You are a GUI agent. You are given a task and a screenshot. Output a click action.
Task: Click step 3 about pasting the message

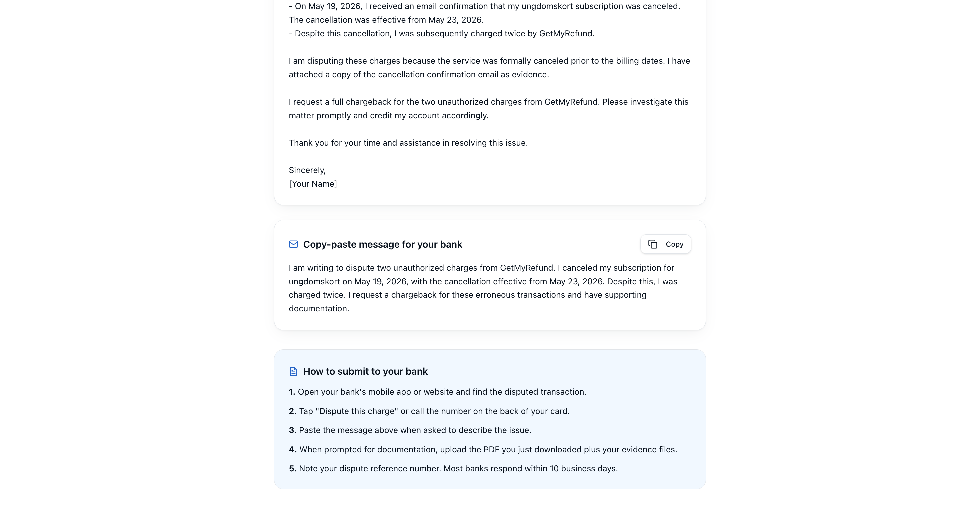(410, 430)
